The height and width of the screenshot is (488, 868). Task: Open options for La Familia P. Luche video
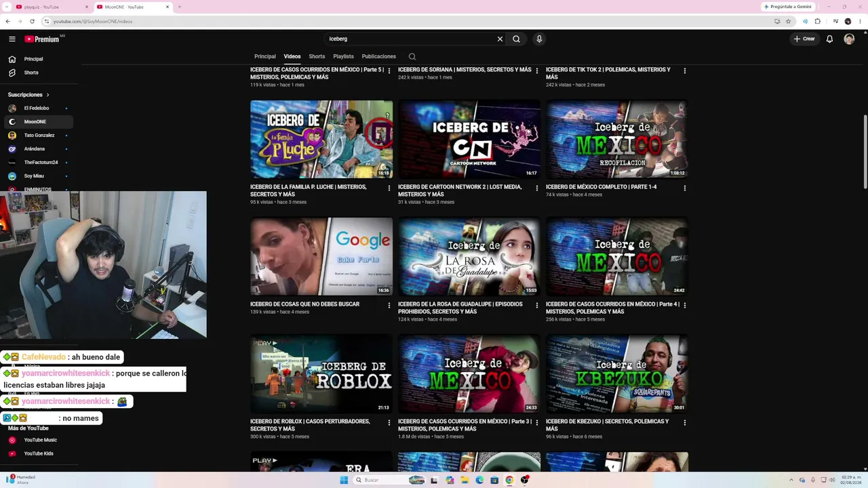[389, 188]
